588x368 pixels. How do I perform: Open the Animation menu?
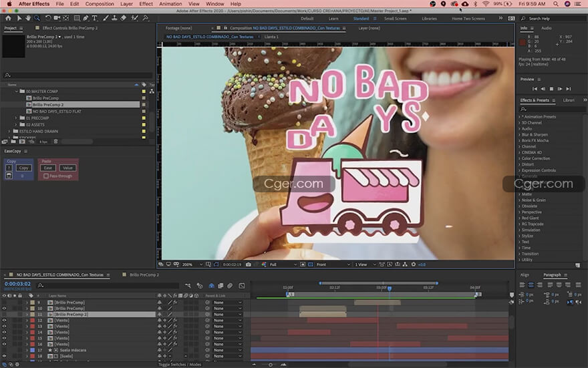tap(170, 4)
